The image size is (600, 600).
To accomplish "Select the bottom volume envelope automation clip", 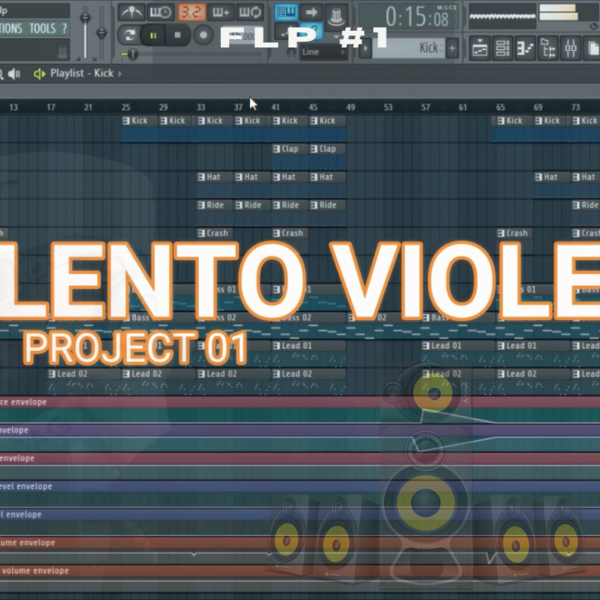I will pos(300,579).
